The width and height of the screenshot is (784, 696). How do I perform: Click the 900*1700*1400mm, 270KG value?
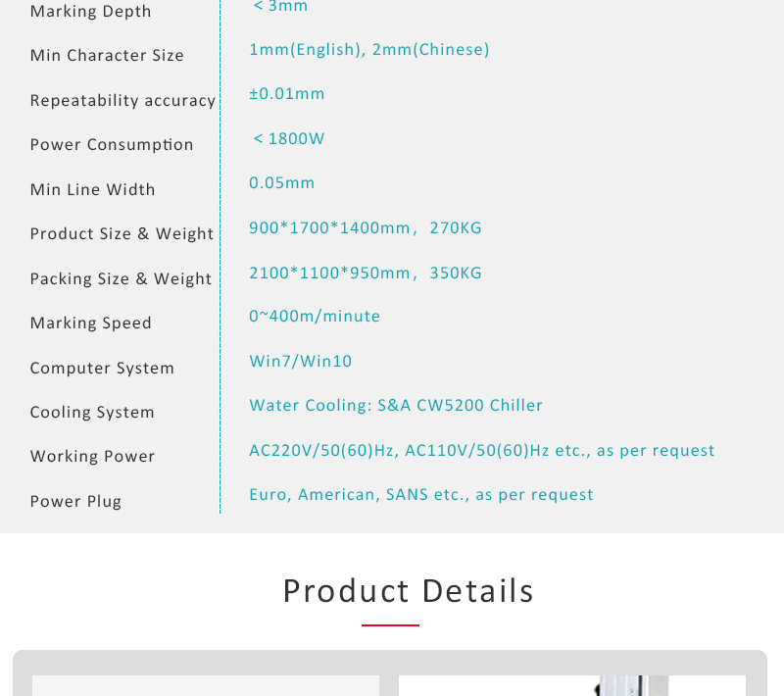coord(366,228)
